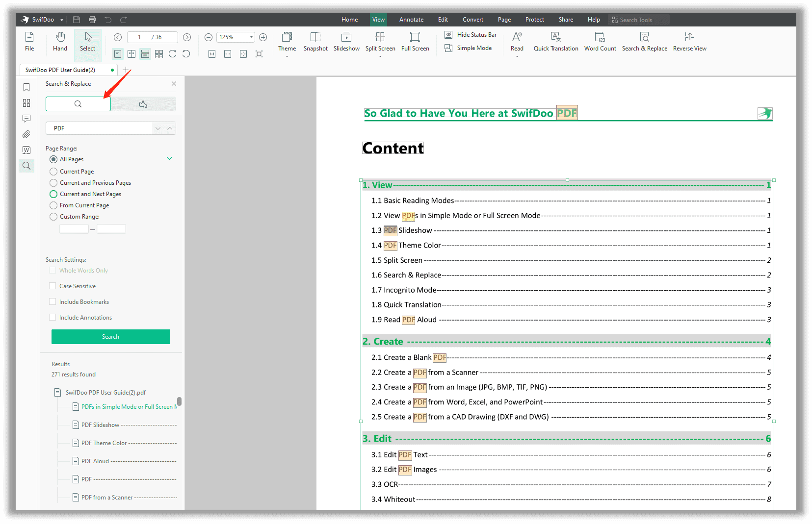The width and height of the screenshot is (812, 524).
Task: Start the Slideshow
Action: tap(346, 42)
